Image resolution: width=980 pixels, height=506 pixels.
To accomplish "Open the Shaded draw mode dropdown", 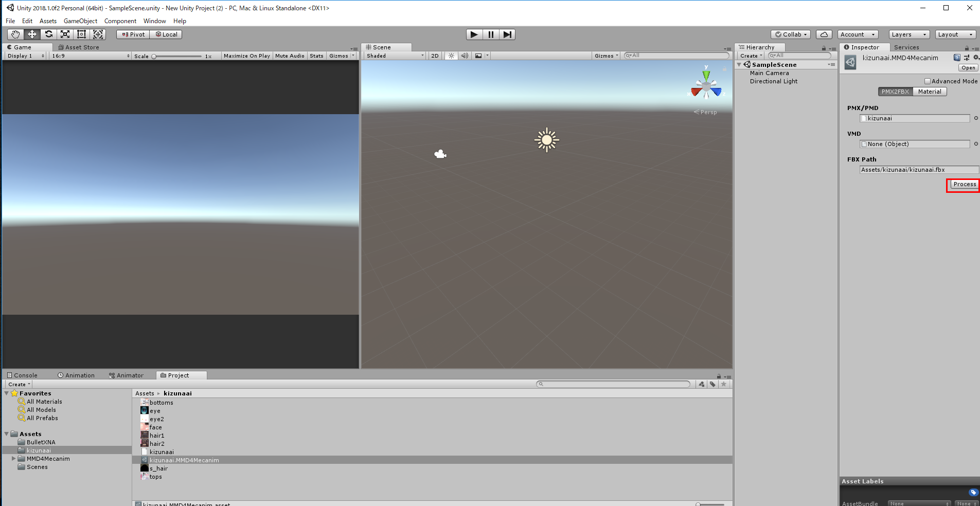I will point(395,56).
